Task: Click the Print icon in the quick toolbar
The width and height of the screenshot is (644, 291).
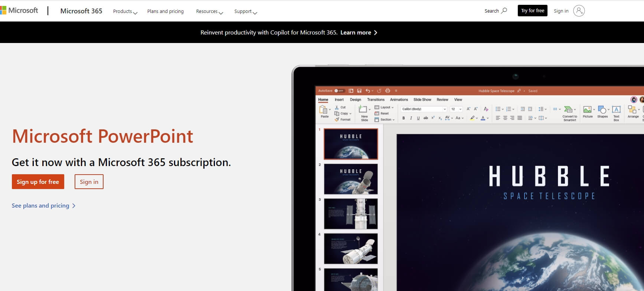Action: 388,91
